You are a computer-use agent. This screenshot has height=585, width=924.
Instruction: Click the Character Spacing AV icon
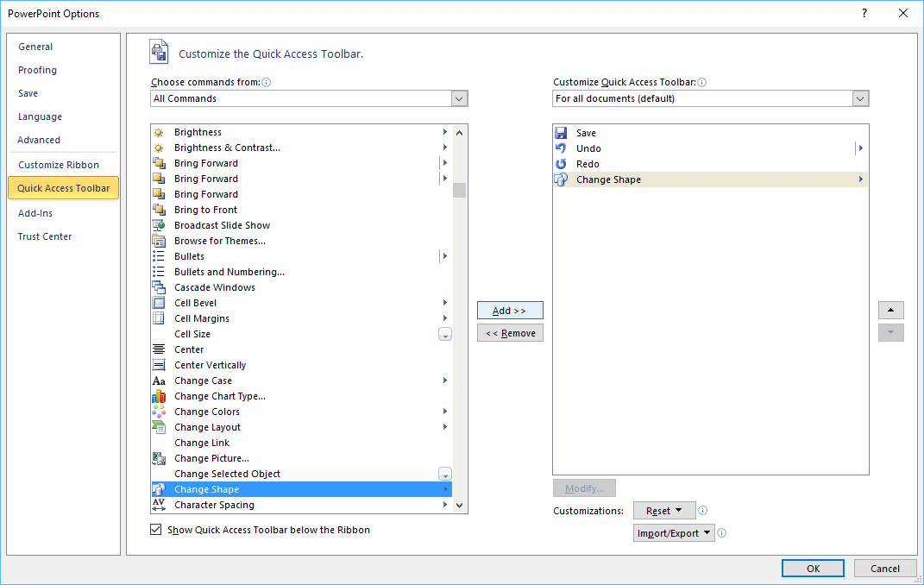(159, 505)
